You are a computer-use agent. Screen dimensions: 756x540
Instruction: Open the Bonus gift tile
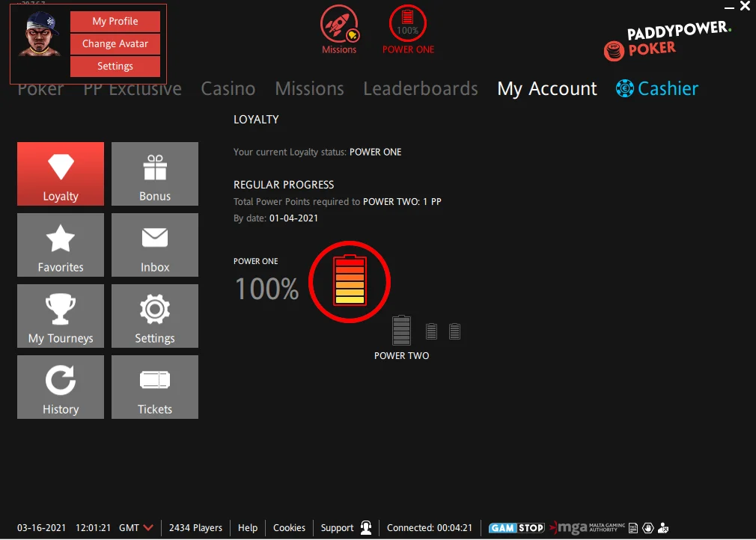(x=155, y=174)
